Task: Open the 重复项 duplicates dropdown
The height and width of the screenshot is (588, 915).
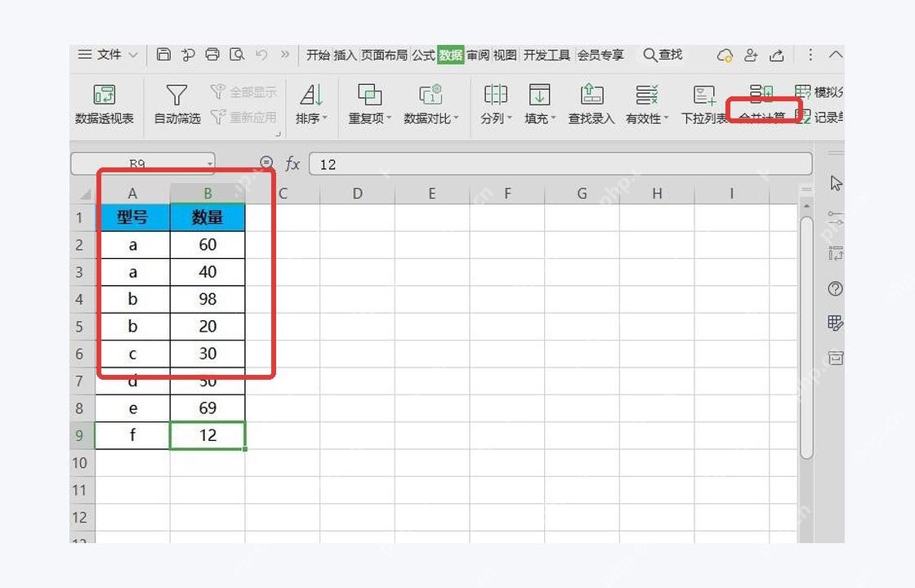Action: 369,105
